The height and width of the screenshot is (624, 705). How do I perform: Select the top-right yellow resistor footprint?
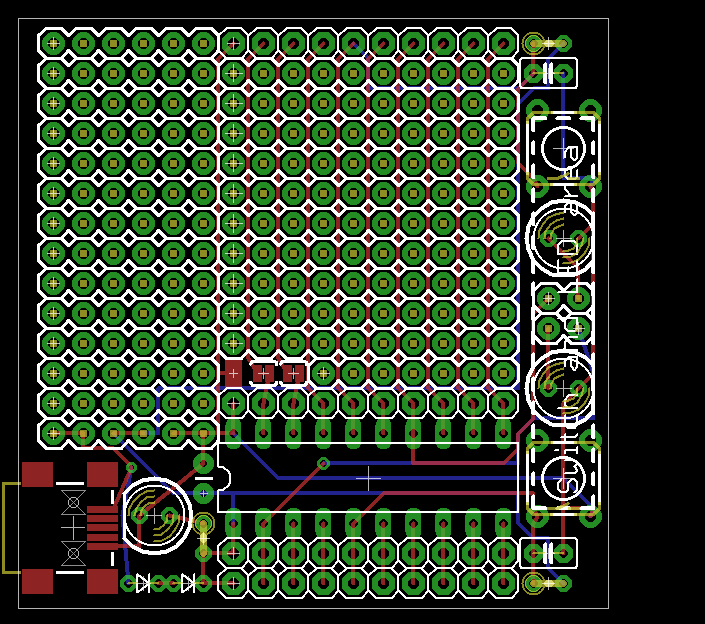(x=548, y=44)
